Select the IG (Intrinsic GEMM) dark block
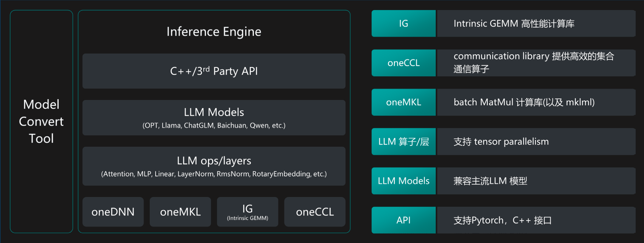This screenshot has width=644, height=243. (247, 212)
